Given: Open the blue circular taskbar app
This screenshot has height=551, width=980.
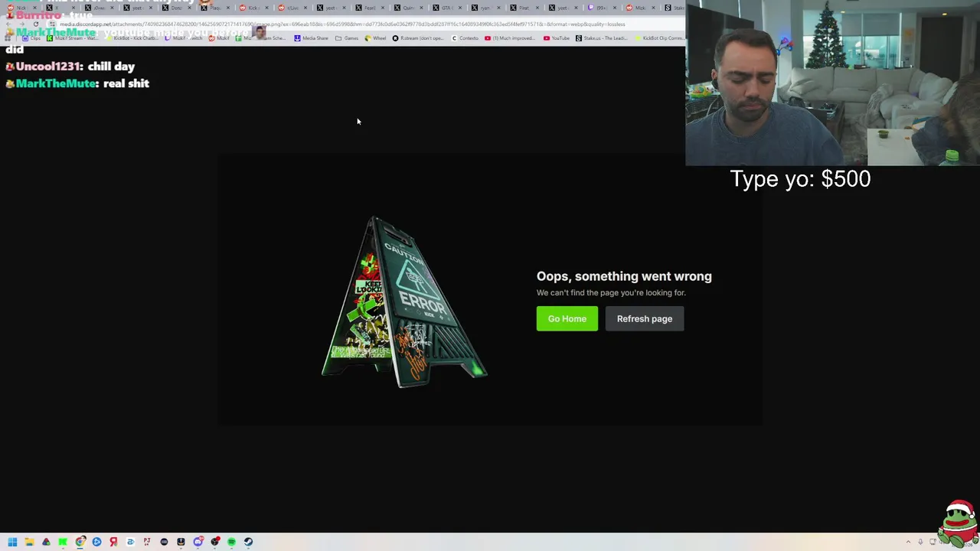Looking at the screenshot, I should click(x=96, y=542).
